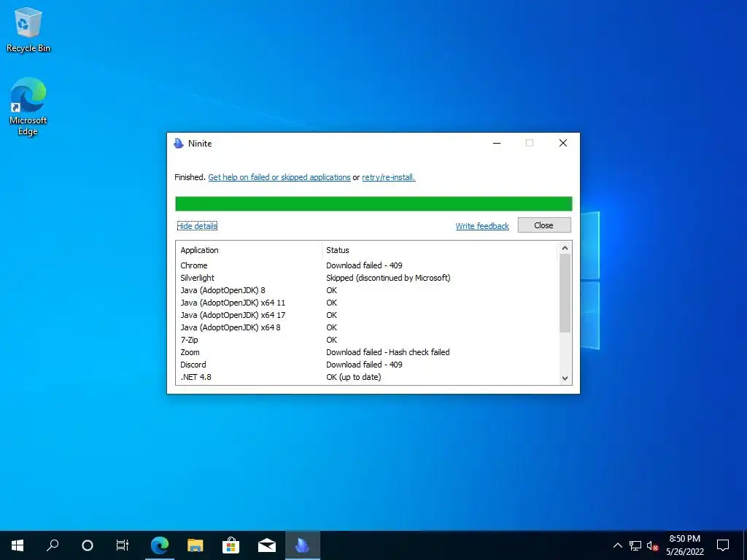This screenshot has height=560, width=747.
Task: Open Mail app from taskbar
Action: click(x=267, y=545)
